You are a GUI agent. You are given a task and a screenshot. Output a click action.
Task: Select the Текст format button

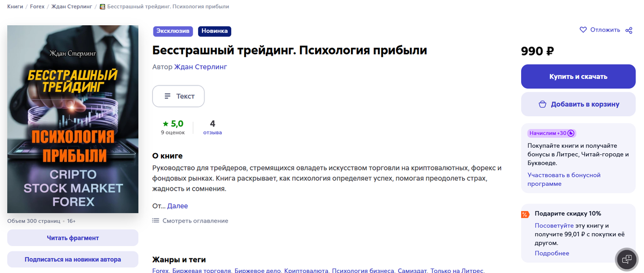(179, 96)
